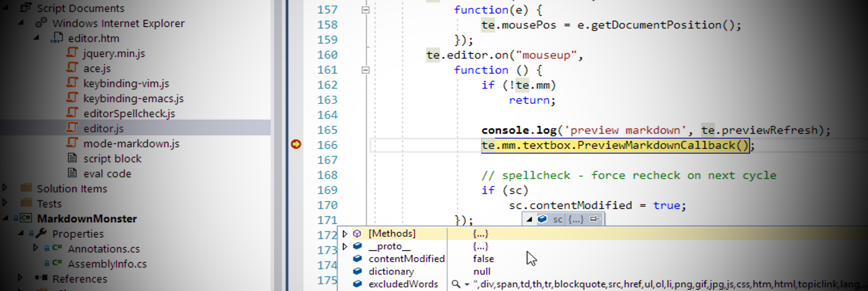Click the Script Documents node icon

pos(26,9)
